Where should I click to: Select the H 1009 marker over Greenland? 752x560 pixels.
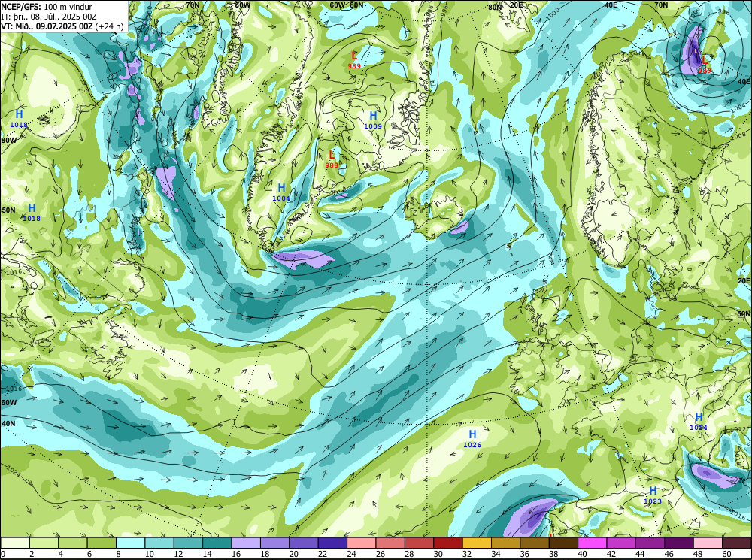point(373,120)
